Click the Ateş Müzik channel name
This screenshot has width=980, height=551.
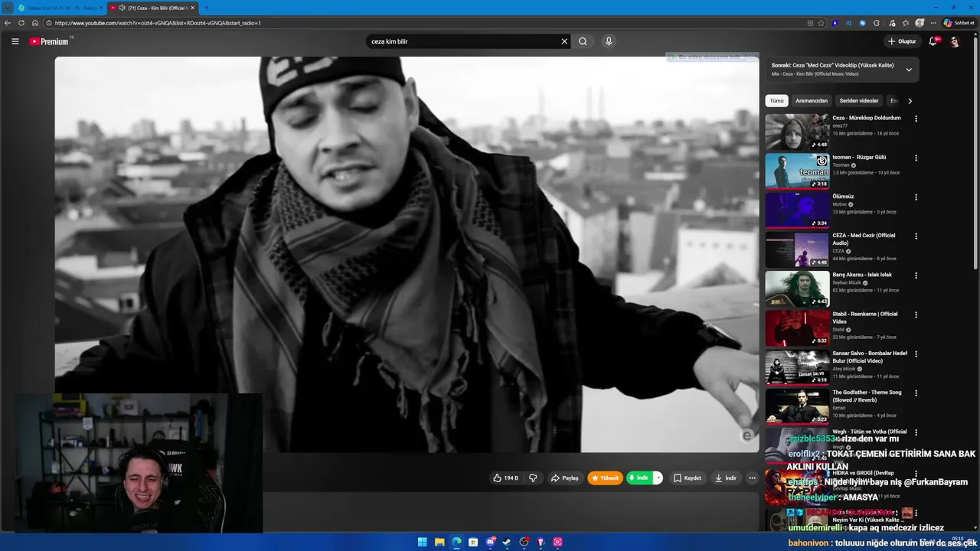coord(844,369)
